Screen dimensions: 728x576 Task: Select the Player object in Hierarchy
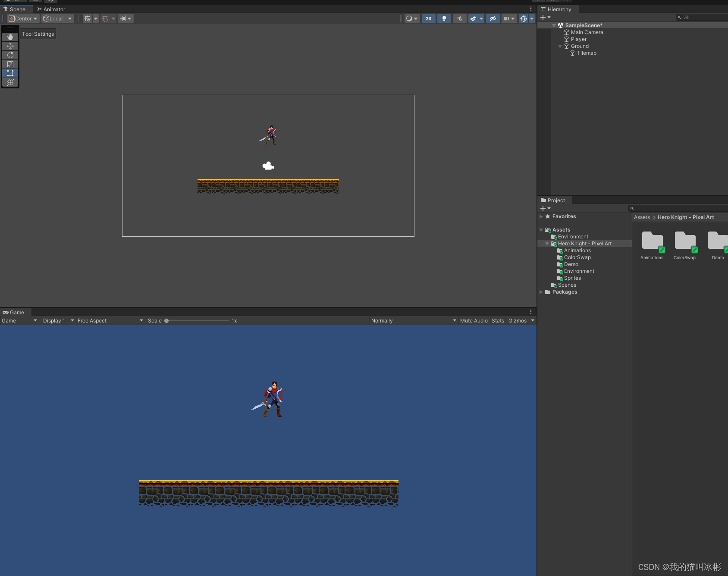point(578,39)
